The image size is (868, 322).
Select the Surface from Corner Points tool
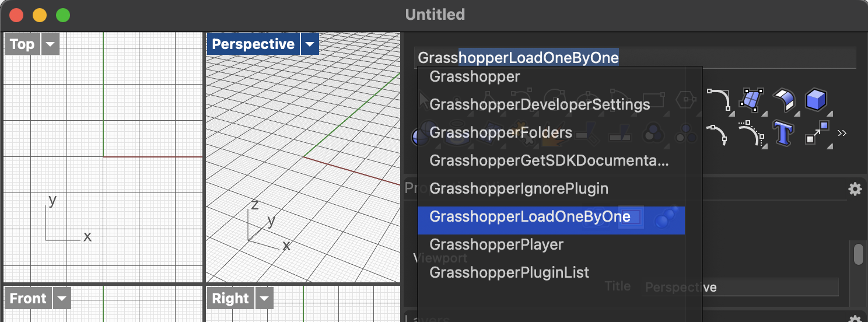point(751,100)
